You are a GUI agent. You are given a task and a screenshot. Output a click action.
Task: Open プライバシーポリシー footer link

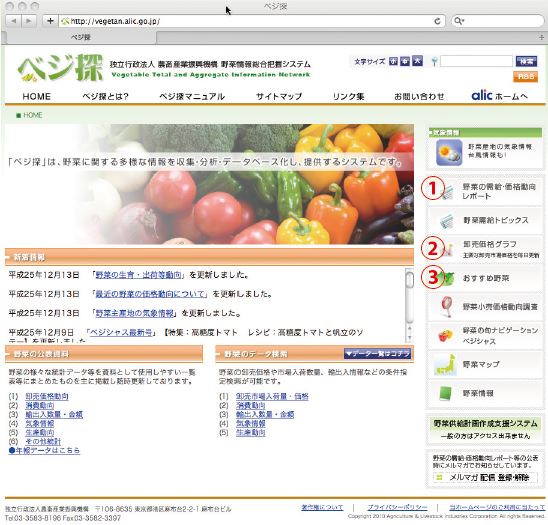[397, 507]
